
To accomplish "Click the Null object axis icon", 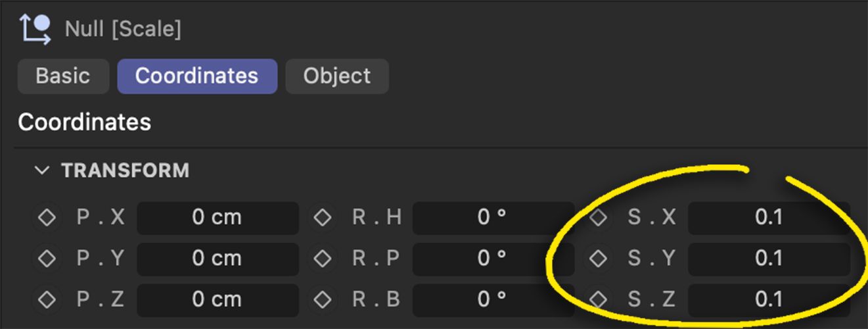I will coord(35,30).
